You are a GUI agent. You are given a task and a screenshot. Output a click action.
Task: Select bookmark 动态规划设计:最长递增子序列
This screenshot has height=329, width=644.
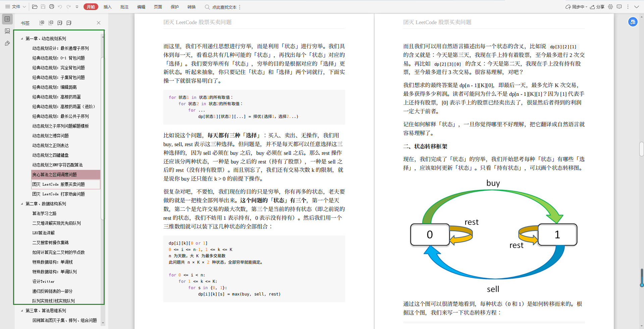60,48
